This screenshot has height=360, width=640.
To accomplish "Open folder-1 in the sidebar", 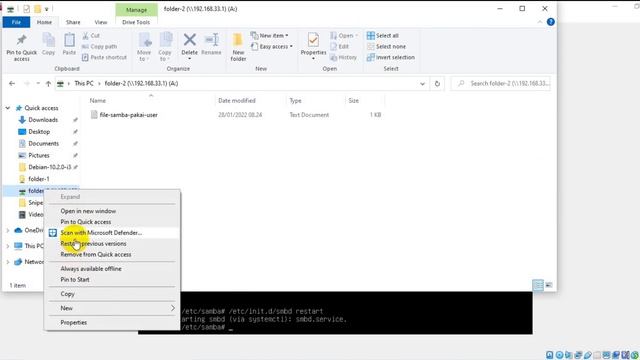I will 39,179.
